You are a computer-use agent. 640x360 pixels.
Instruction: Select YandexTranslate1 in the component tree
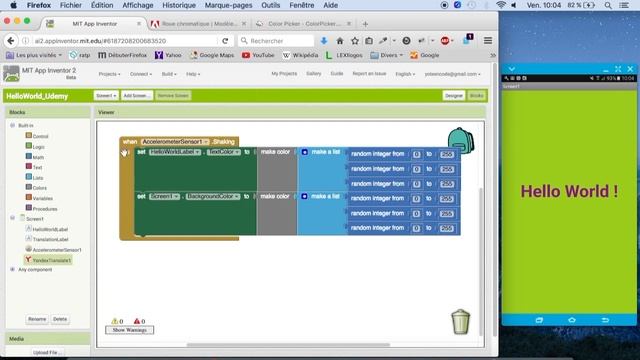pyautogui.click(x=48, y=260)
